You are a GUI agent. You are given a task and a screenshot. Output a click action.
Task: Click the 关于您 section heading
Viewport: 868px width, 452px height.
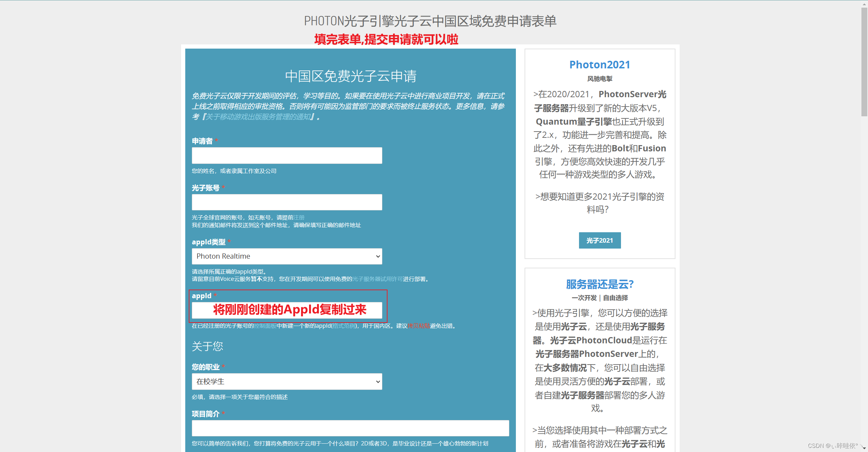point(207,346)
